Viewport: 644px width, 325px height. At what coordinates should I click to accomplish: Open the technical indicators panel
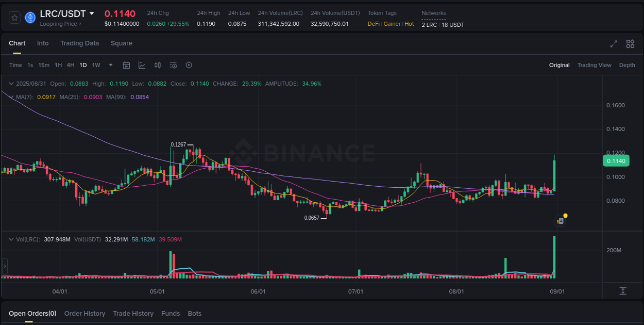[x=142, y=65]
